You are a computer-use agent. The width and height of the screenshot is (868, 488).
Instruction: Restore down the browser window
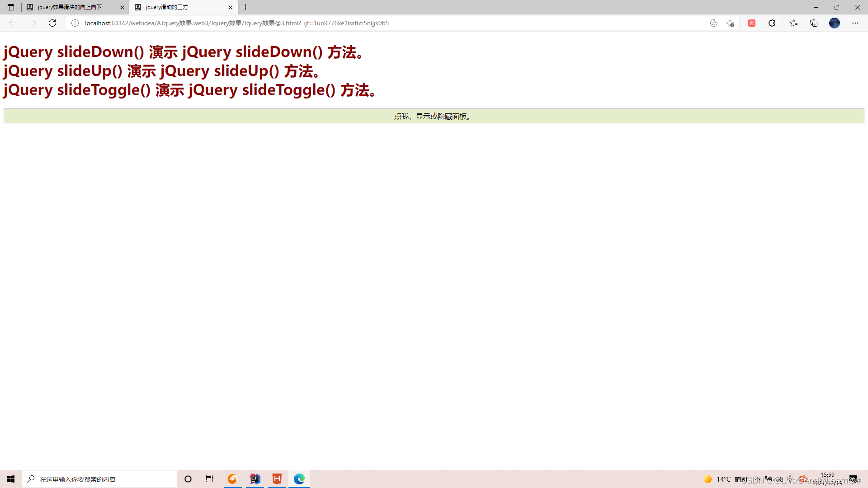tap(837, 7)
